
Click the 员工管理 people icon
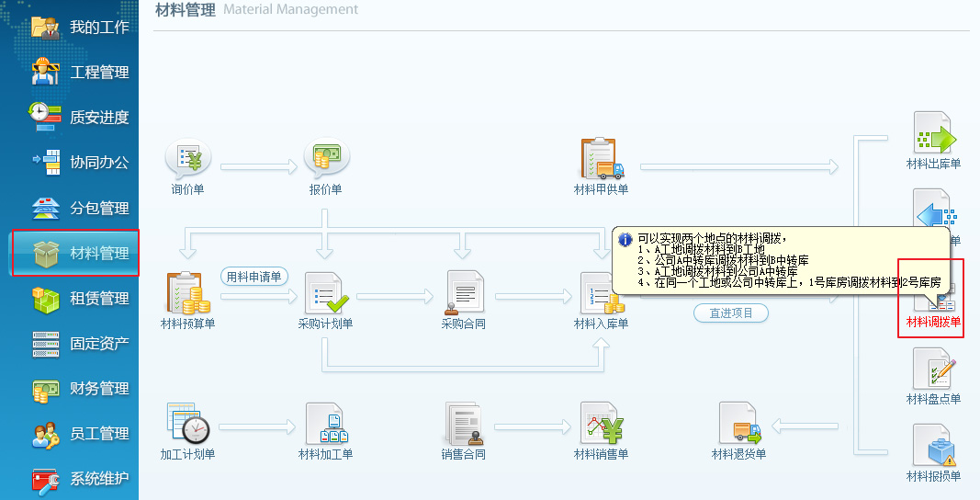(x=46, y=435)
